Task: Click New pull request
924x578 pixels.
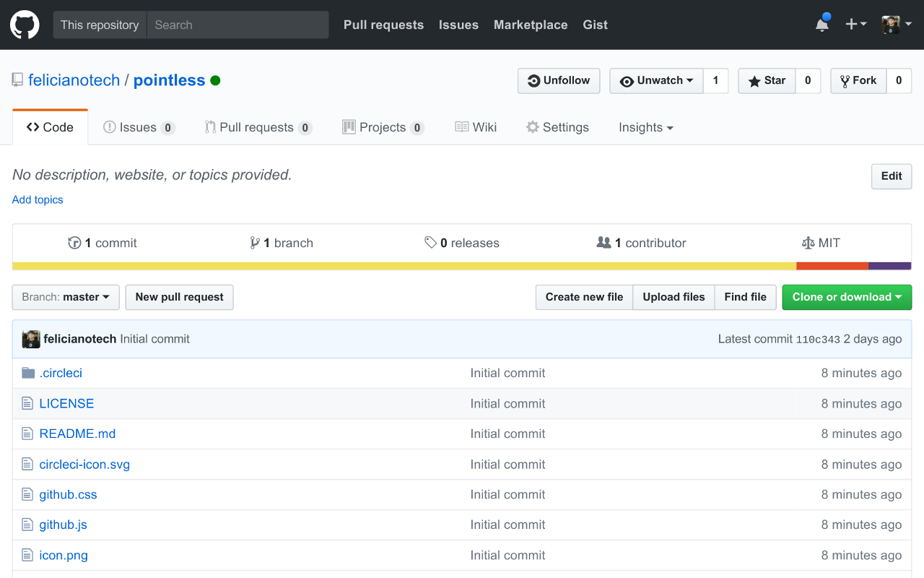Action: click(x=179, y=297)
